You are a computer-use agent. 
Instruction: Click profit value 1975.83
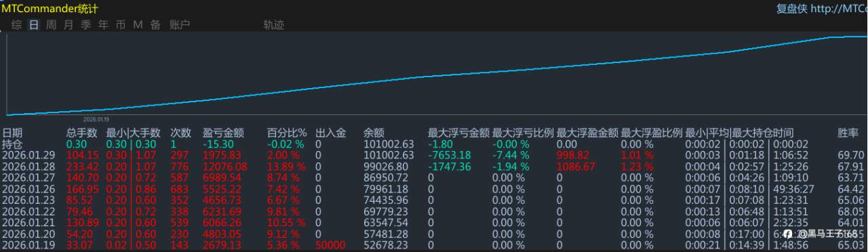[222, 155]
